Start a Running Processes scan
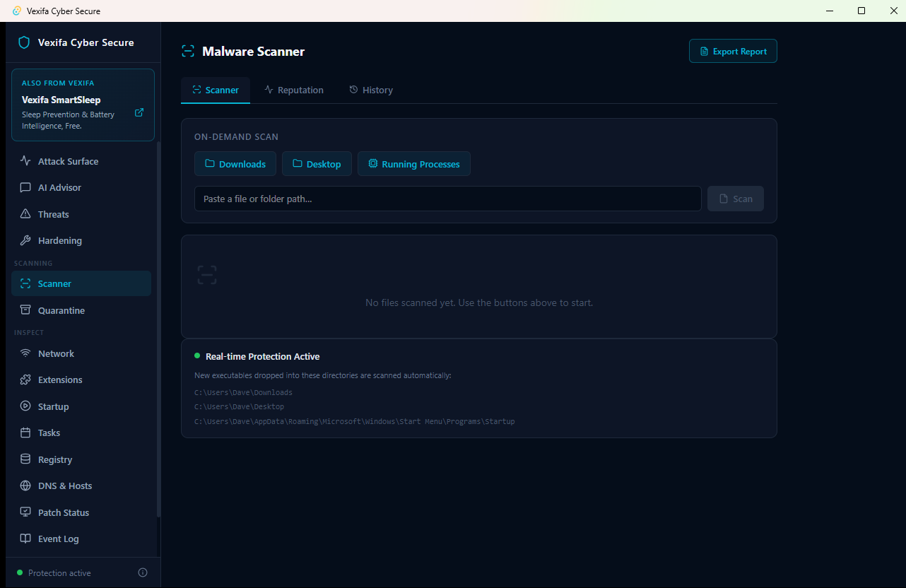The image size is (906, 588). point(414,164)
